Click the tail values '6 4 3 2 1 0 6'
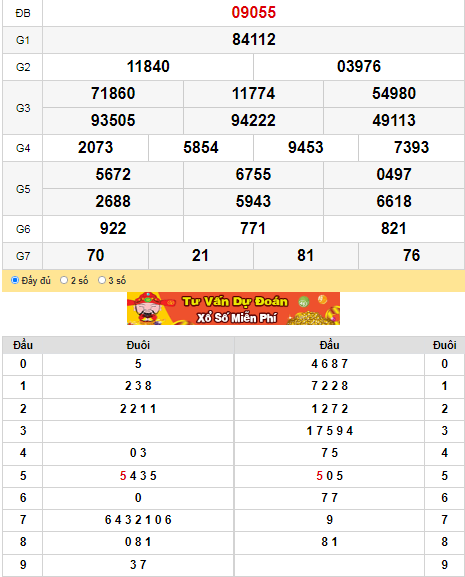The image size is (465, 577). [138, 520]
